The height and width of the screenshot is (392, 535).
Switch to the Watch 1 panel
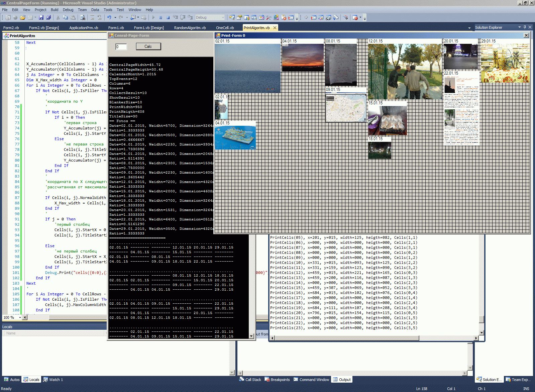click(x=53, y=380)
